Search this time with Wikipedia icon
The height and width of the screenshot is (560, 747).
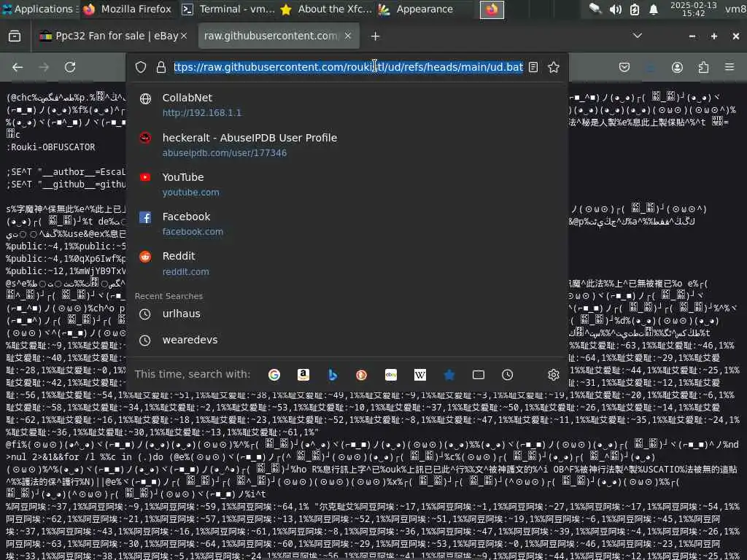point(420,375)
